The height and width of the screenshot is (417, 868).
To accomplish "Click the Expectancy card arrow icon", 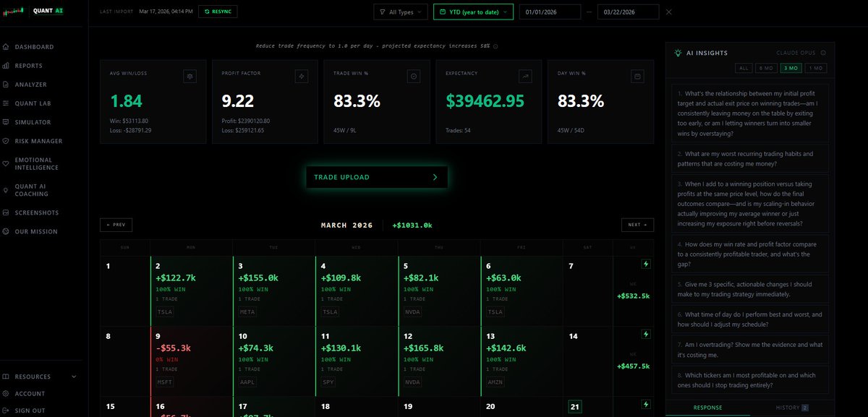I will pyautogui.click(x=525, y=76).
